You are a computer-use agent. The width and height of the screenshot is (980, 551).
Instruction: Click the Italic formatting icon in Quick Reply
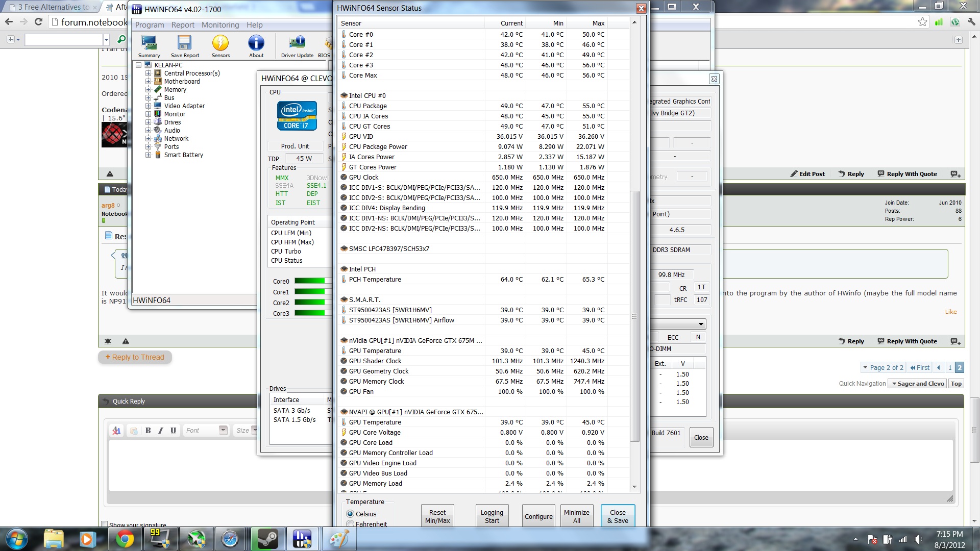[161, 431]
